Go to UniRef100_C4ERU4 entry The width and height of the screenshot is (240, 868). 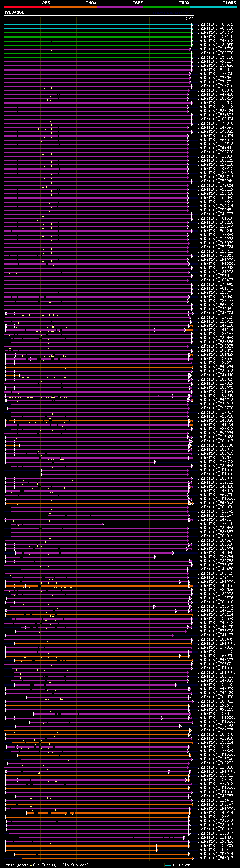coord(215,813)
